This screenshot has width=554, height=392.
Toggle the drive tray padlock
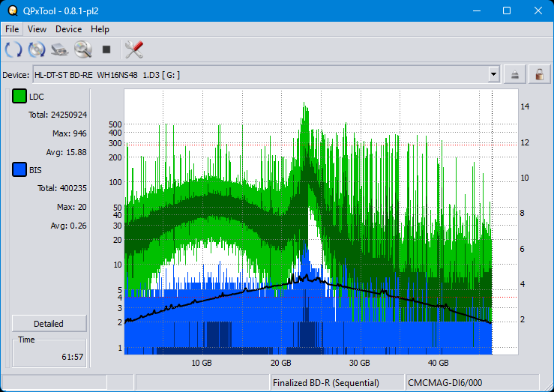pyautogui.click(x=538, y=74)
